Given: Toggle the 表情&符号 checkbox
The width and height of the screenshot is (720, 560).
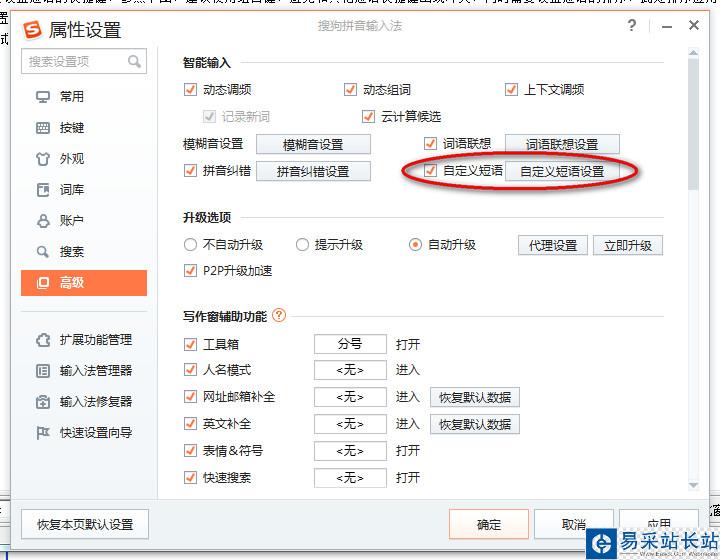Looking at the screenshot, I should (x=191, y=451).
